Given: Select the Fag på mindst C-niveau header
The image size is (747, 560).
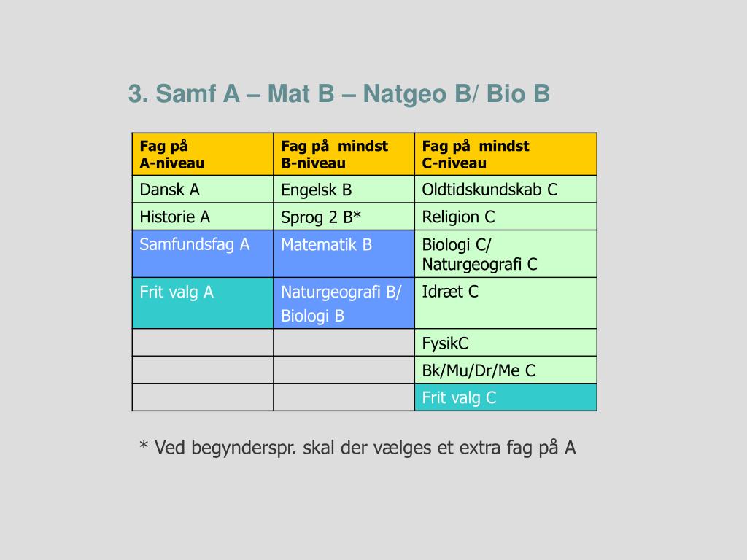Looking at the screenshot, I should coord(506,155).
